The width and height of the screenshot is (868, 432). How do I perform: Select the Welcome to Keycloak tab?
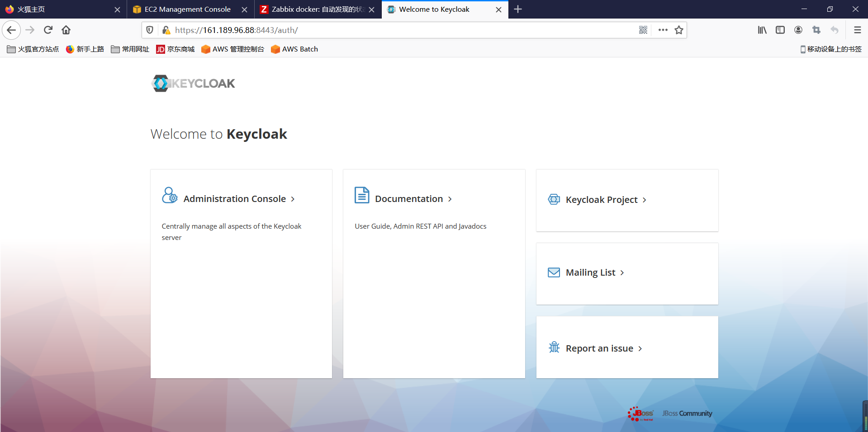[x=445, y=9]
